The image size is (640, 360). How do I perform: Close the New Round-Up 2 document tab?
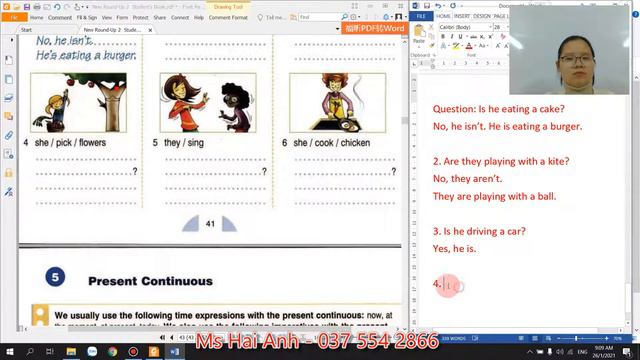point(150,30)
